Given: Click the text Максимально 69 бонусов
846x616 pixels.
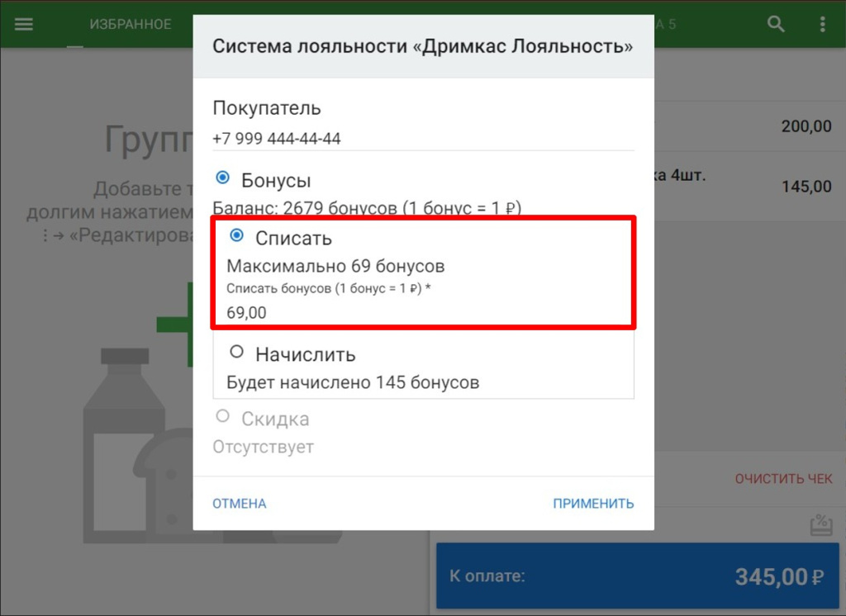Looking at the screenshot, I should pyautogui.click(x=335, y=267).
